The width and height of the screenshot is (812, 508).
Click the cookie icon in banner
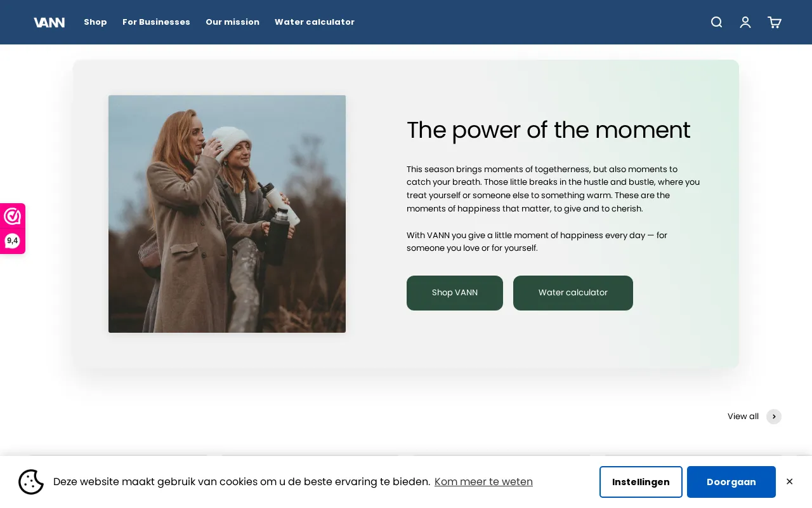click(31, 482)
